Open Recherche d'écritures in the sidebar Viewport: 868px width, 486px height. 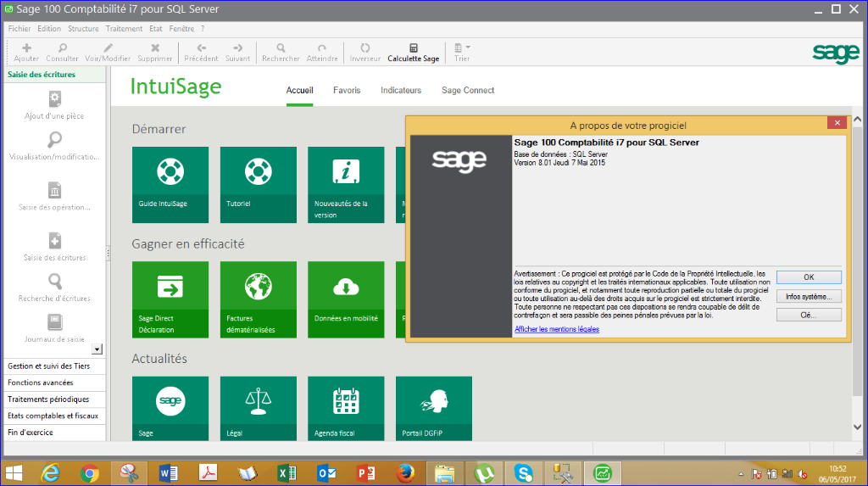[54, 288]
